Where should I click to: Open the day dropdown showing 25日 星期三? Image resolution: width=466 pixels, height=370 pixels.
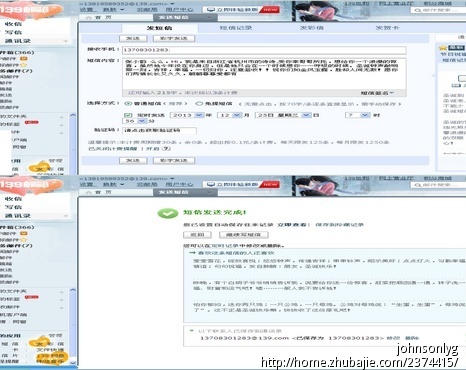(x=283, y=115)
